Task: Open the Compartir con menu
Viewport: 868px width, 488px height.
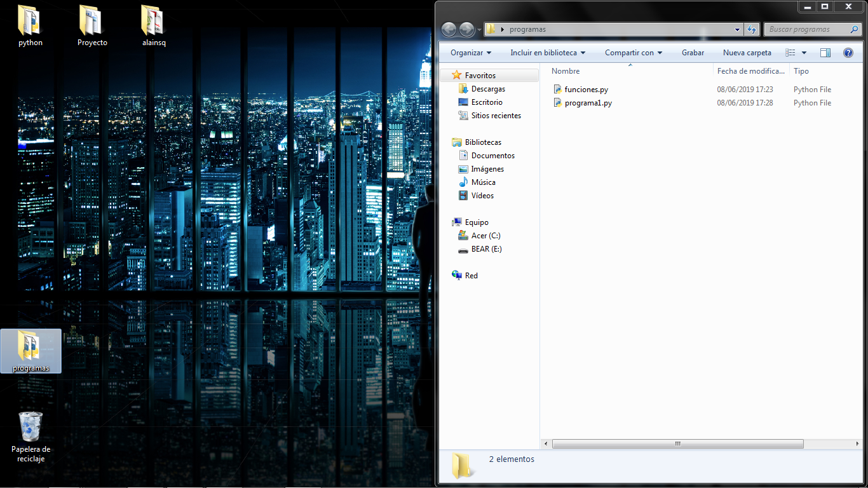Action: point(634,53)
